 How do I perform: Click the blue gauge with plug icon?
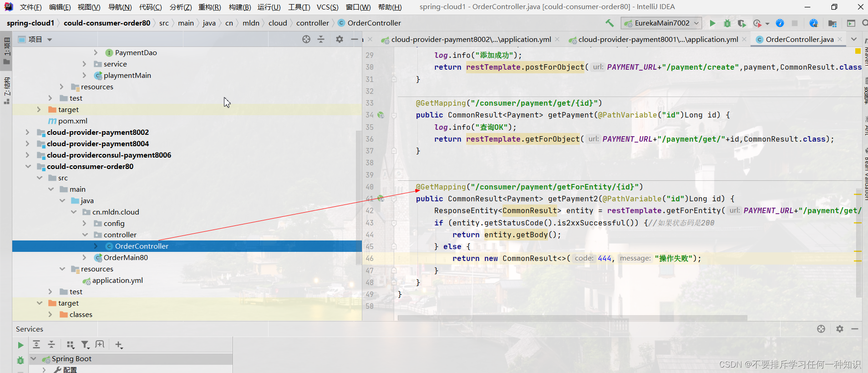pyautogui.click(x=813, y=23)
